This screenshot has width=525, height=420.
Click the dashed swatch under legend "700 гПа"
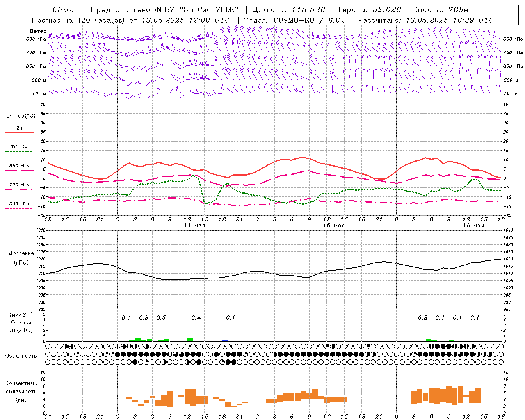click(18, 189)
